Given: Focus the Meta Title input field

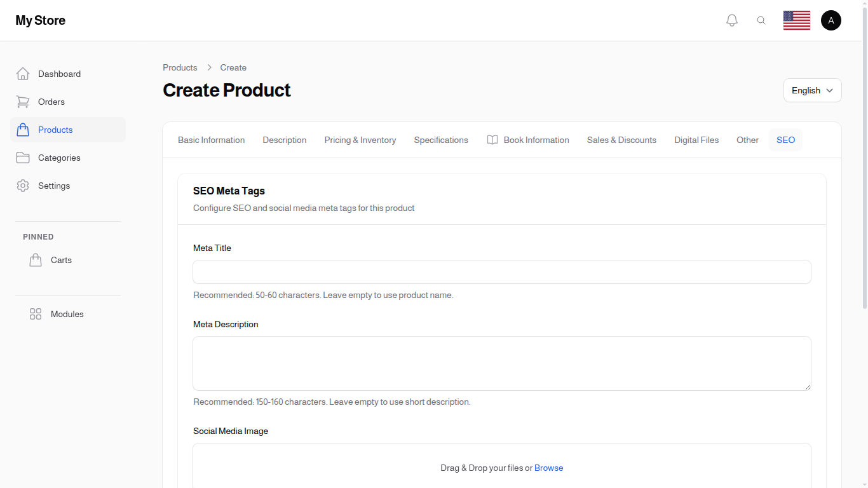Looking at the screenshot, I should tap(501, 272).
